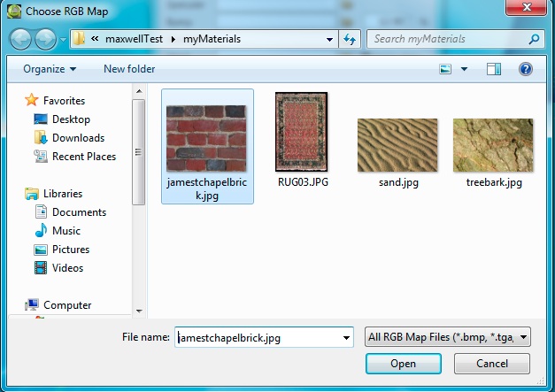Click the RUG03.JPG file name label
Image resolution: width=555 pixels, height=392 pixels.
pyautogui.click(x=303, y=182)
